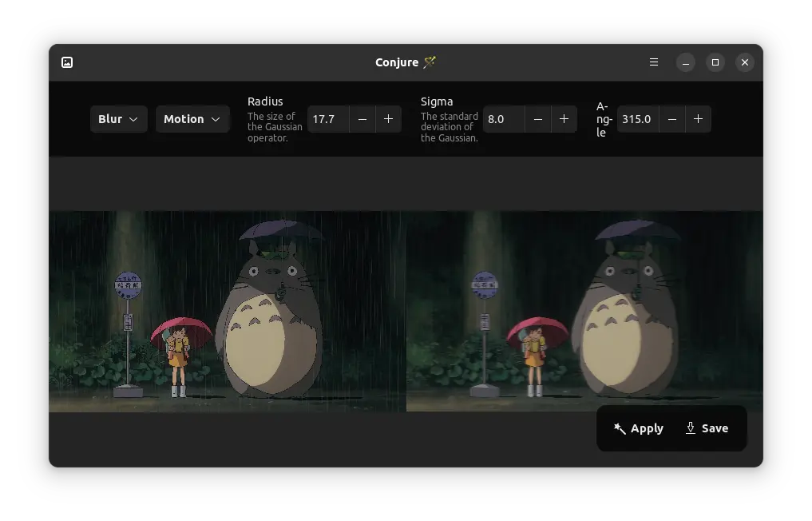Increase the Radius value with plus
This screenshot has width=812, height=521.
click(x=389, y=119)
